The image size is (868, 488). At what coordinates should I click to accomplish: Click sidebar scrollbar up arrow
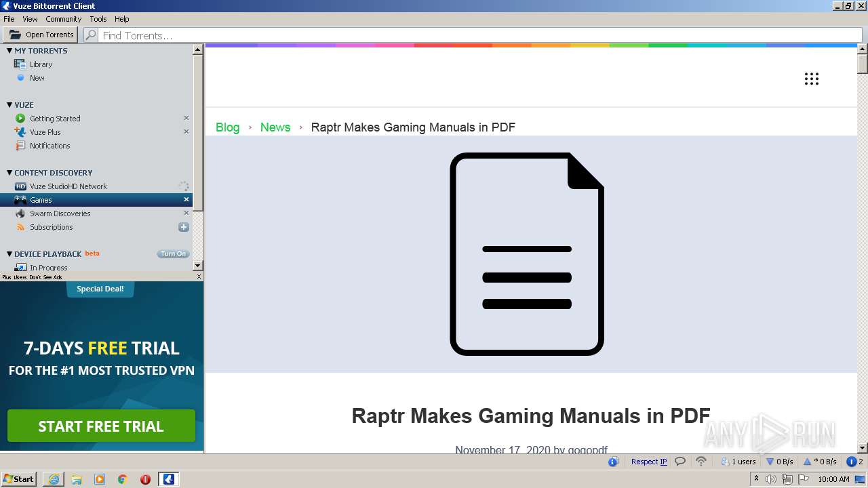(x=198, y=49)
